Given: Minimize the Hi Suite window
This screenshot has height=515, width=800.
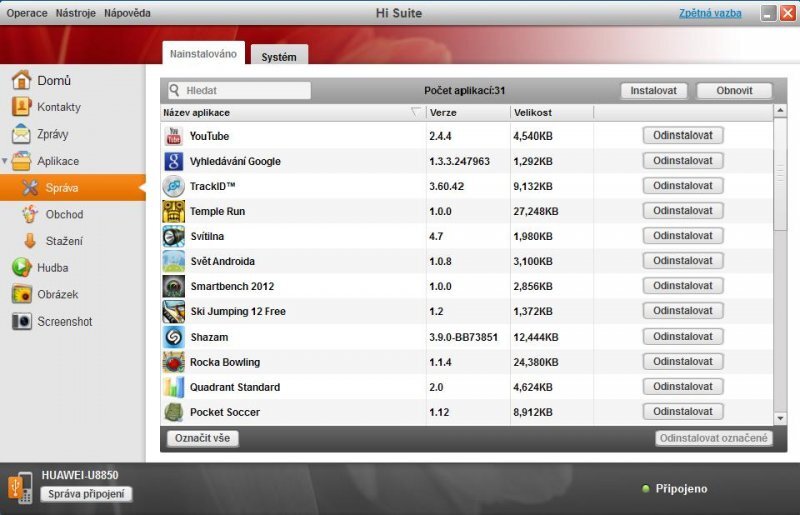Looking at the screenshot, I should point(768,13).
